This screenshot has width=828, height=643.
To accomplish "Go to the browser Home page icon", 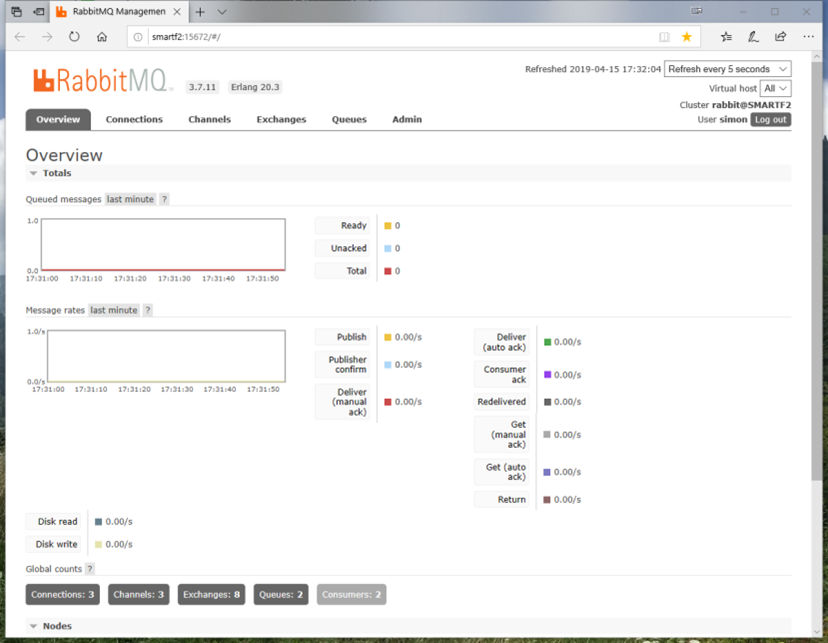I will [x=102, y=37].
